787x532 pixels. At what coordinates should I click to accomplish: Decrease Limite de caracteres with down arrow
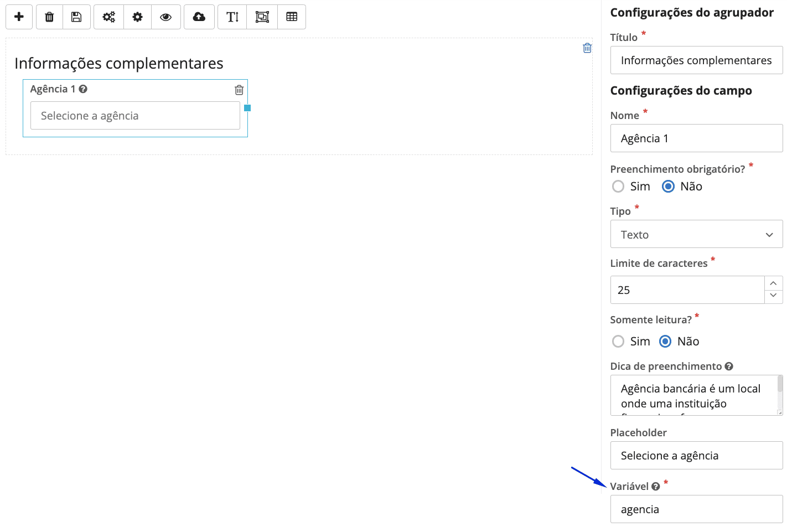point(773,296)
